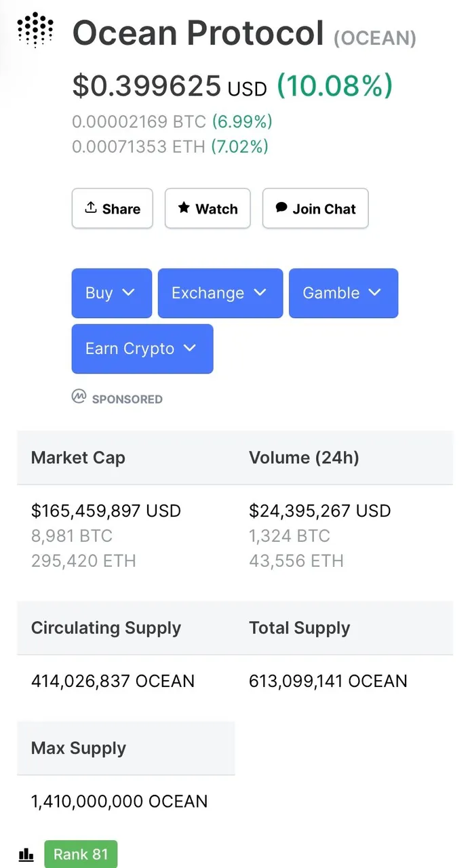Click the share upload icon
470x868 pixels.
[91, 208]
